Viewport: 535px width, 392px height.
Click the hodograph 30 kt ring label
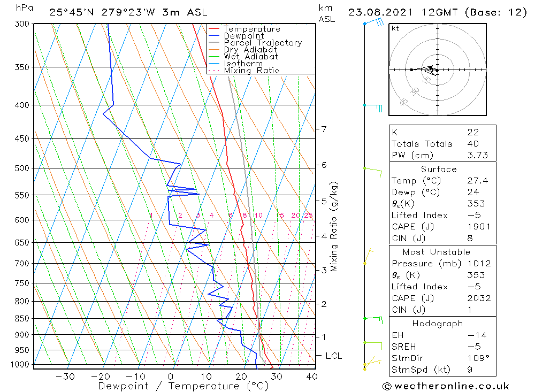[415, 91]
